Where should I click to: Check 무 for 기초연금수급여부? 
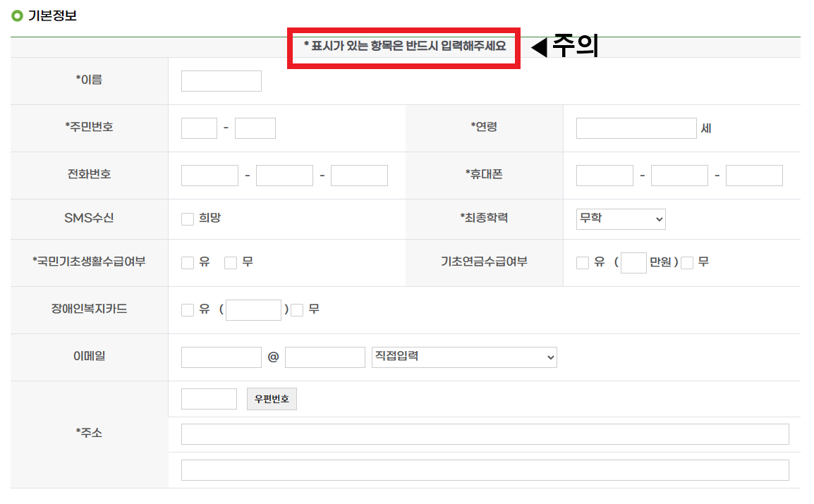[x=686, y=262]
